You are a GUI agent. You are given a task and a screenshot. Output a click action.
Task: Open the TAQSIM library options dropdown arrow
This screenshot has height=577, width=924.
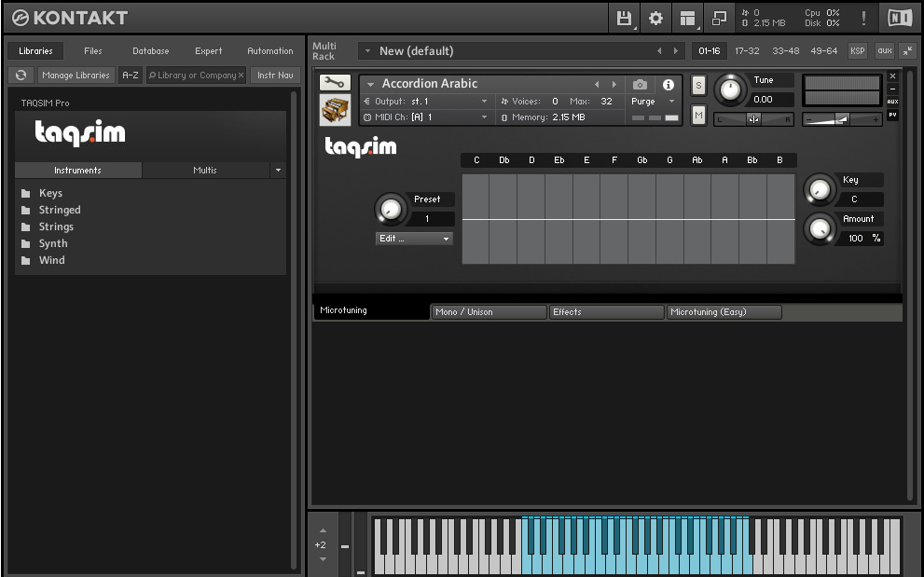(x=278, y=171)
